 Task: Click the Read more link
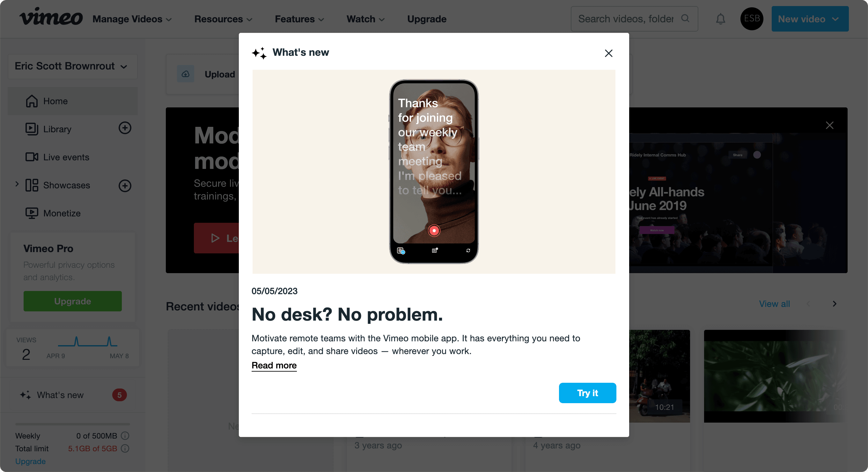[x=274, y=365]
